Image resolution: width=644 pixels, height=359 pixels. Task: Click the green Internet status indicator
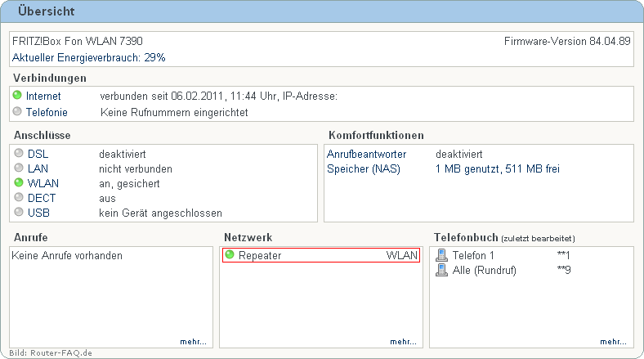(x=17, y=96)
